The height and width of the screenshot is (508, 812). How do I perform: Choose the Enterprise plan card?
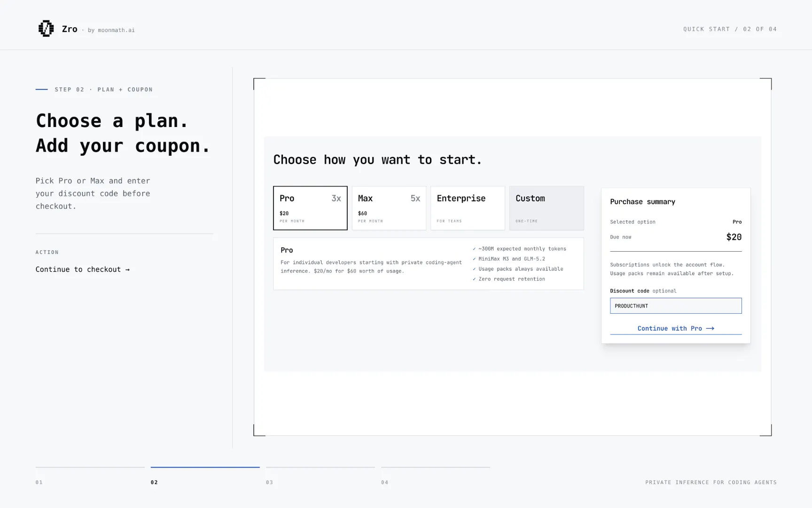click(x=468, y=208)
